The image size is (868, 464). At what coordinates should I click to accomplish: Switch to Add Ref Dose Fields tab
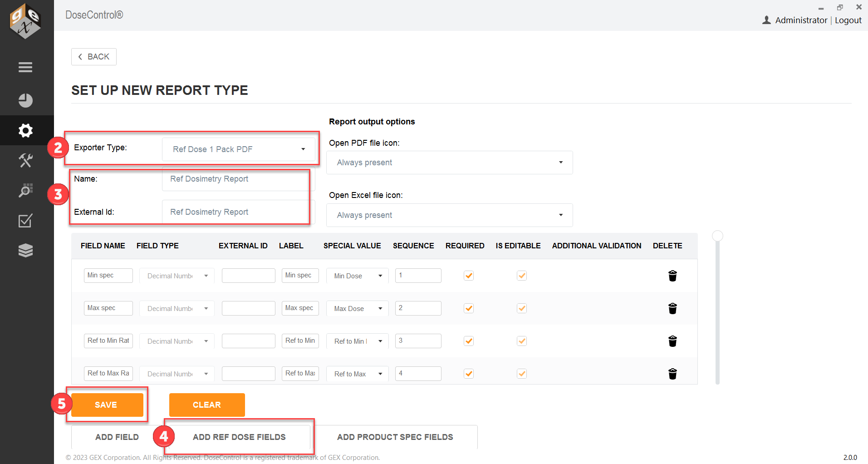coord(239,437)
